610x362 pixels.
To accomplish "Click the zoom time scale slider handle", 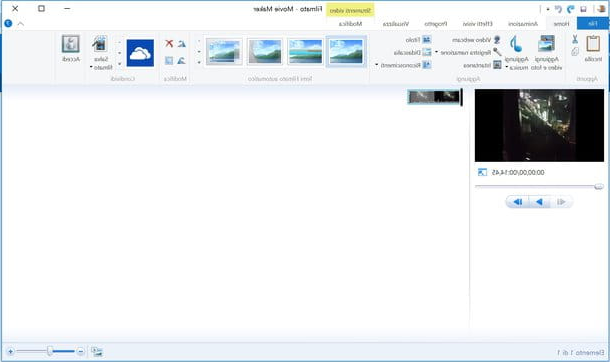I will (x=50, y=351).
